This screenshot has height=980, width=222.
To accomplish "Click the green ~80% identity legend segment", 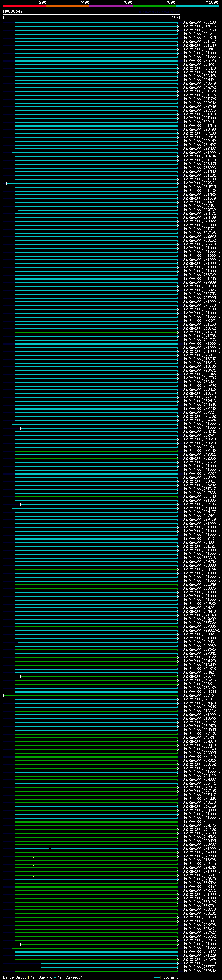I will (x=154, y=6).
